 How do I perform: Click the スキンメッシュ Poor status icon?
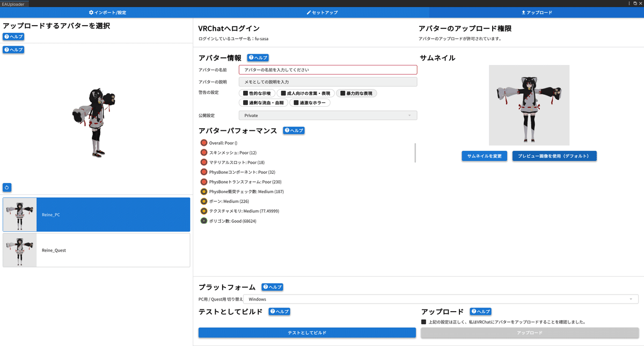point(204,152)
